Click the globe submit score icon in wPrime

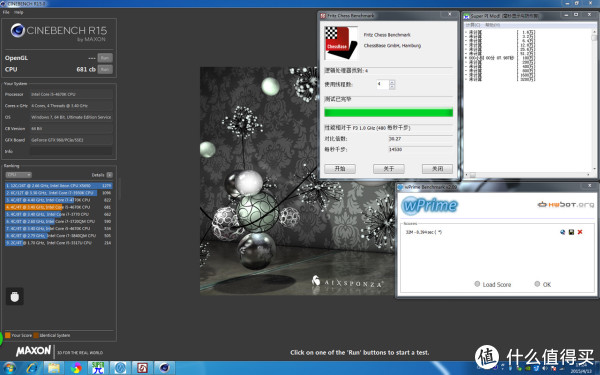point(562,232)
